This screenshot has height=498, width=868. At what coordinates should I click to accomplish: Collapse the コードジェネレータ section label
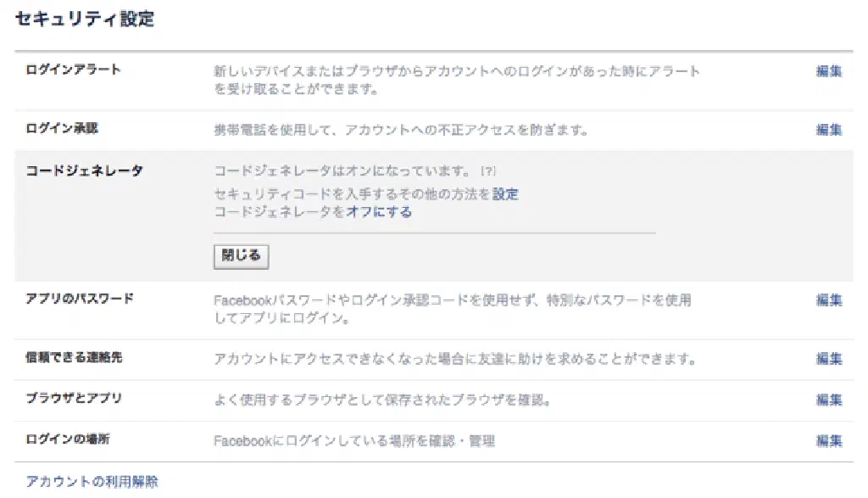click(x=85, y=171)
